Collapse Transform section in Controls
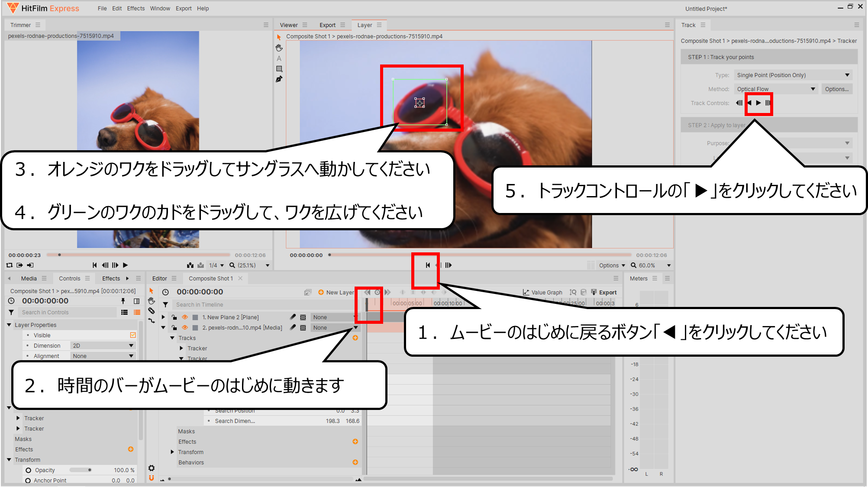 click(9, 460)
